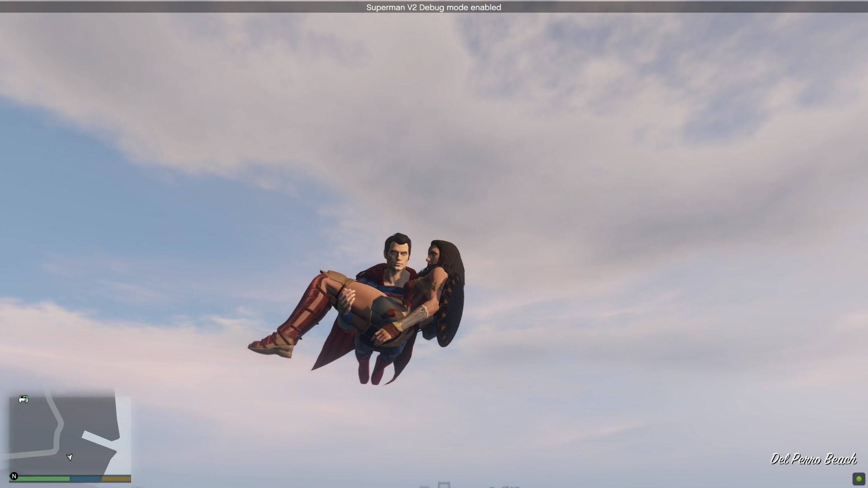868x488 pixels.
Task: Click the blue armor bar
Action: pyautogui.click(x=86, y=479)
